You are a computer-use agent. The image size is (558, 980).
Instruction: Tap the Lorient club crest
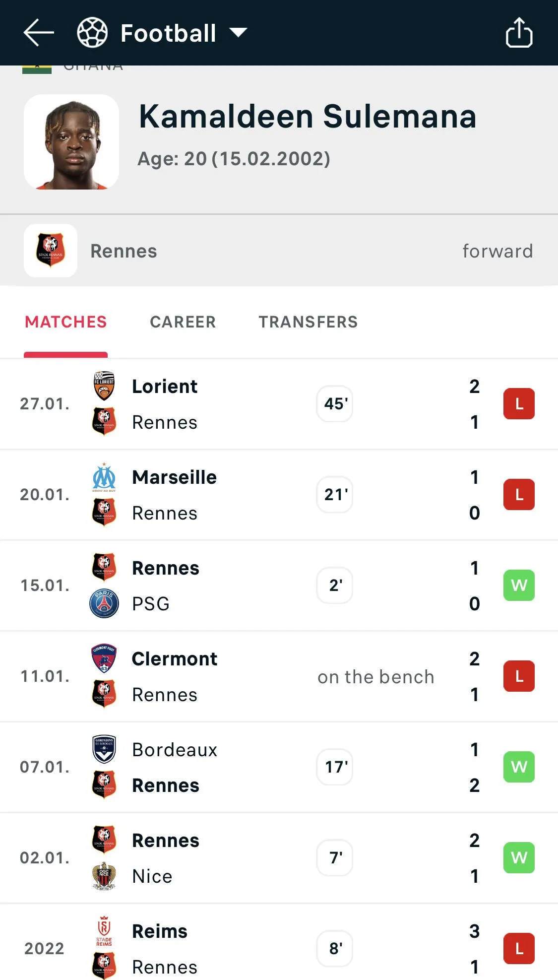pos(104,386)
